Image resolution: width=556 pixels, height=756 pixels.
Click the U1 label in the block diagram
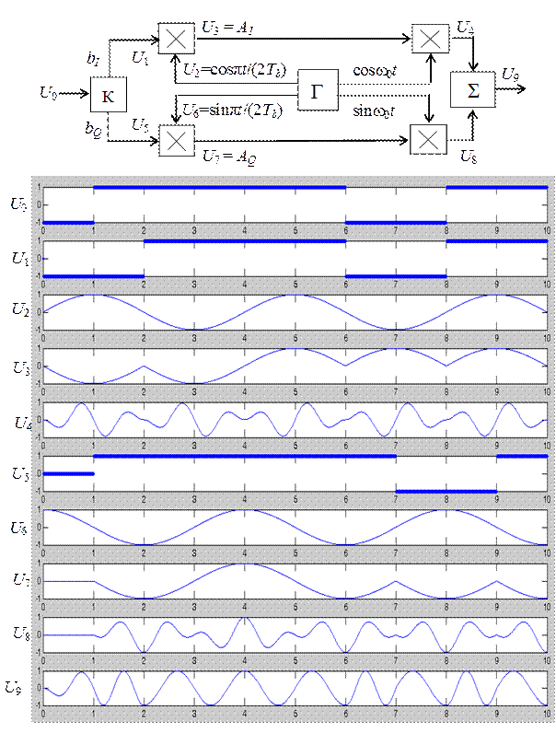[140, 58]
